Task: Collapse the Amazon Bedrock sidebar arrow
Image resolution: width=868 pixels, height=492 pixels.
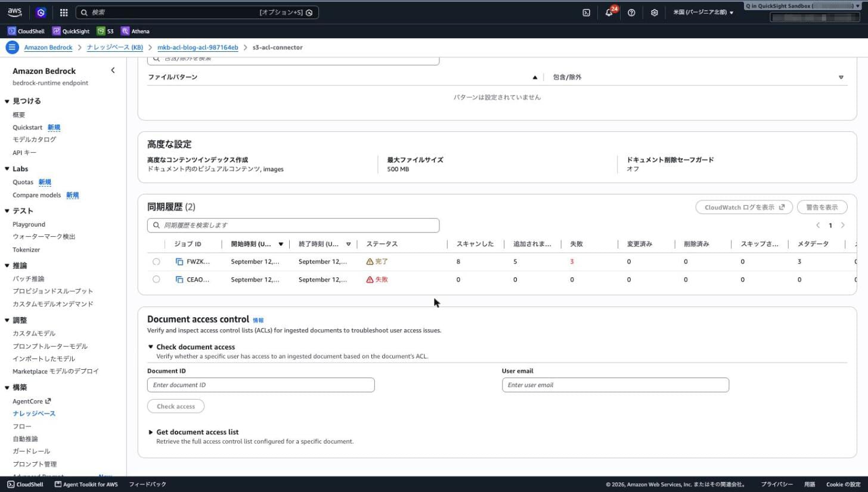Action: click(x=113, y=70)
